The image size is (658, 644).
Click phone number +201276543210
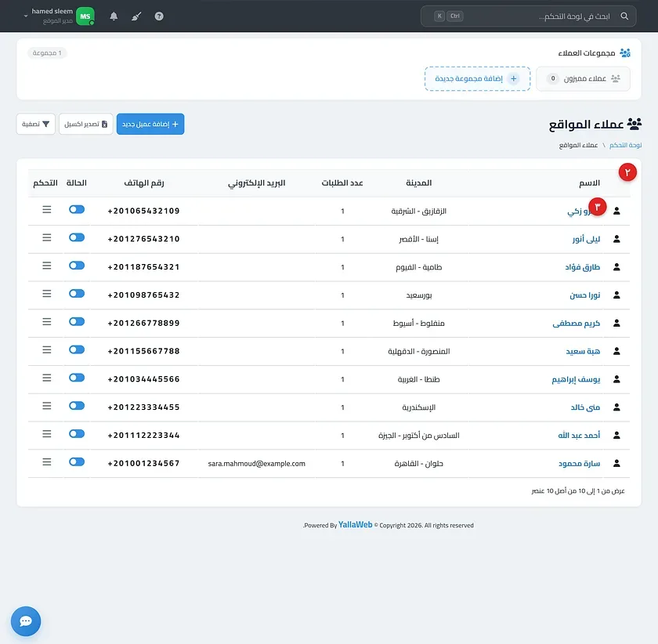tap(143, 239)
